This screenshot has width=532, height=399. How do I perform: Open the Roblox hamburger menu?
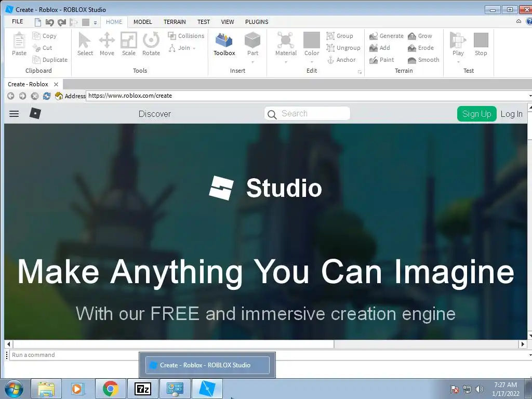tap(14, 114)
